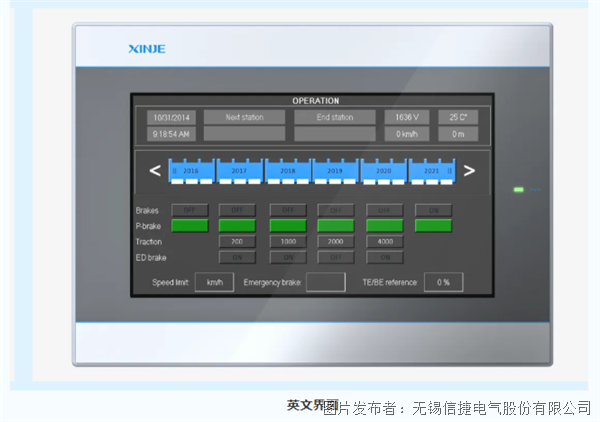The image size is (600, 422).
Task: Click the left arrow to scroll train cars
Action: click(x=154, y=171)
